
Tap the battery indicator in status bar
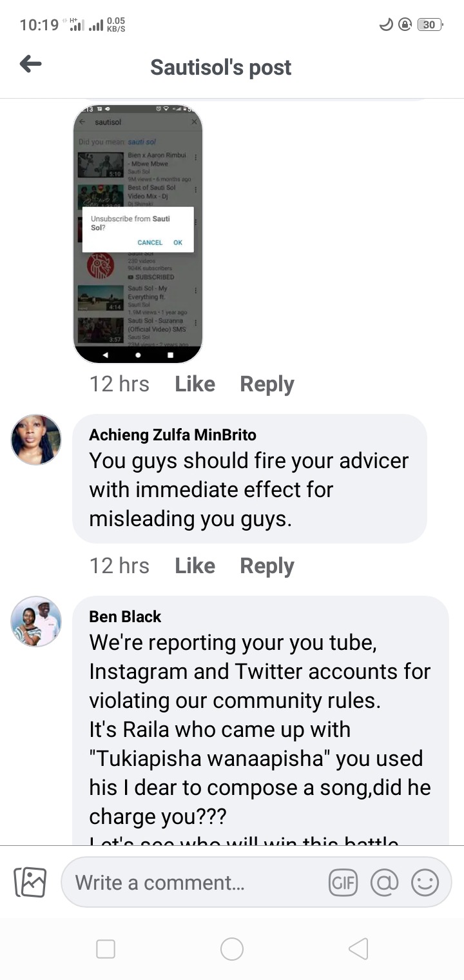pyautogui.click(x=430, y=24)
